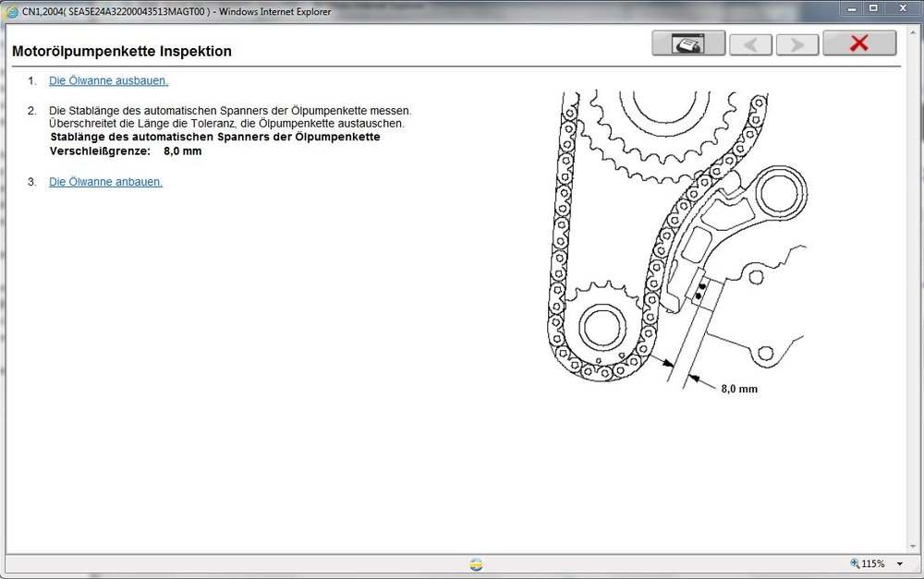924x579 pixels.
Task: Click the window title bar text CN1,2004
Action: click(55, 11)
